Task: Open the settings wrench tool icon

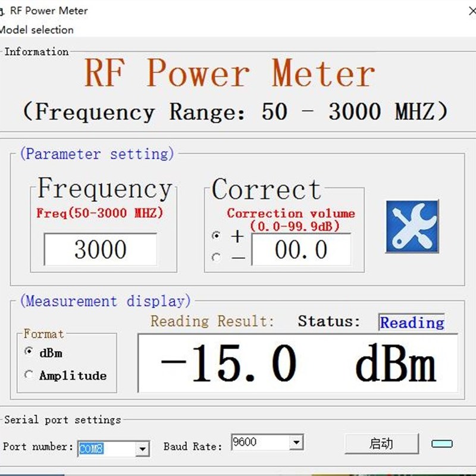Action: click(411, 228)
